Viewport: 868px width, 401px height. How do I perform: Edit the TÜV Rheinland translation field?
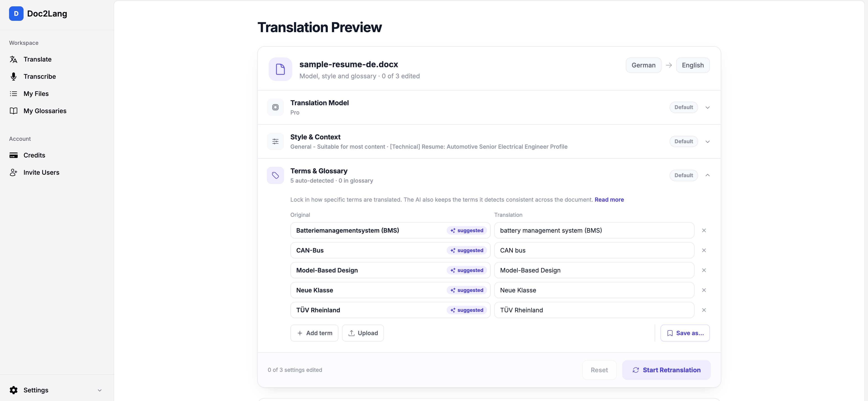pos(594,310)
